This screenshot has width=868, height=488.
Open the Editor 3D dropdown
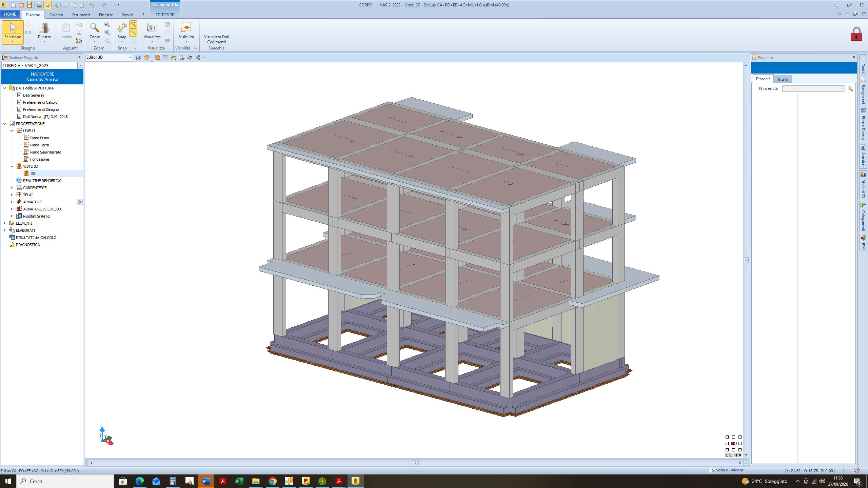130,58
